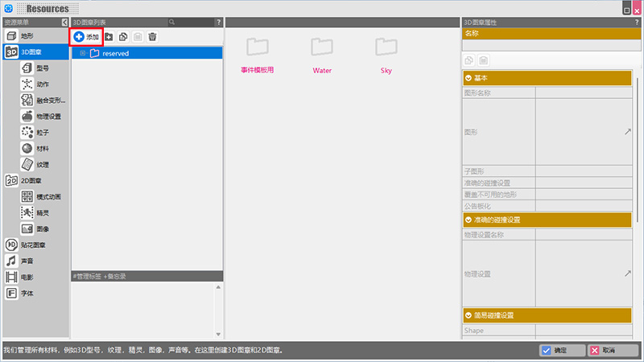The height and width of the screenshot is (362, 644).
Task: Collapse the resource menu sidebar arrow
Action: point(64,23)
